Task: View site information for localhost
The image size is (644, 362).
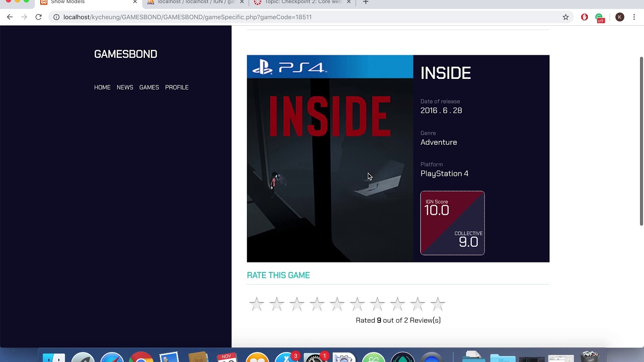Action: 56,17
